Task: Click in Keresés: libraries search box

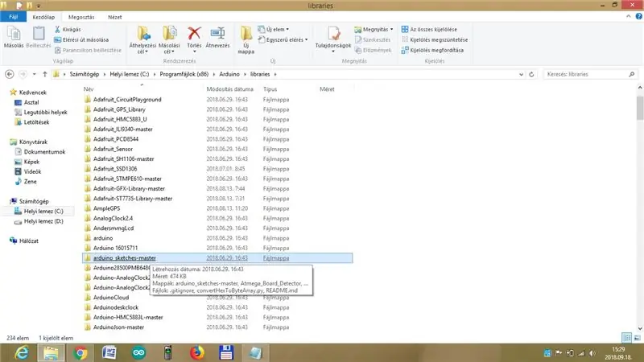Action: click(585, 74)
